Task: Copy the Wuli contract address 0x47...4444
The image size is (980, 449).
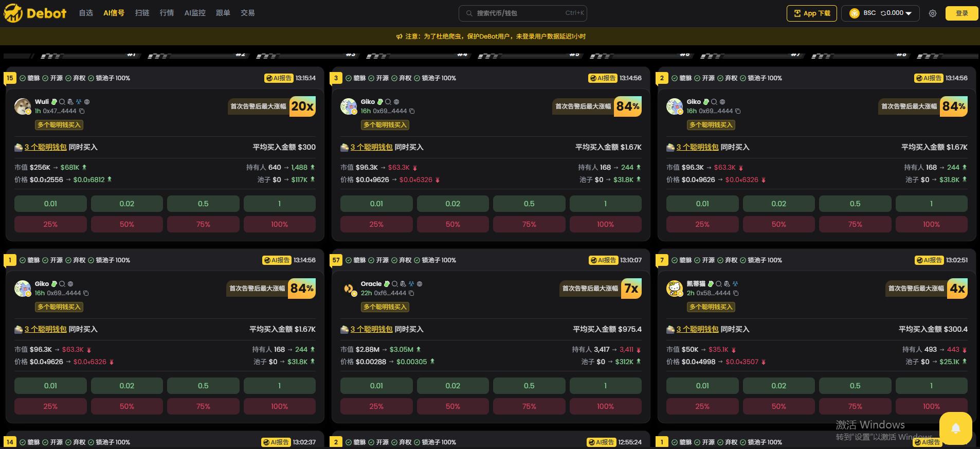Action: tap(82, 111)
